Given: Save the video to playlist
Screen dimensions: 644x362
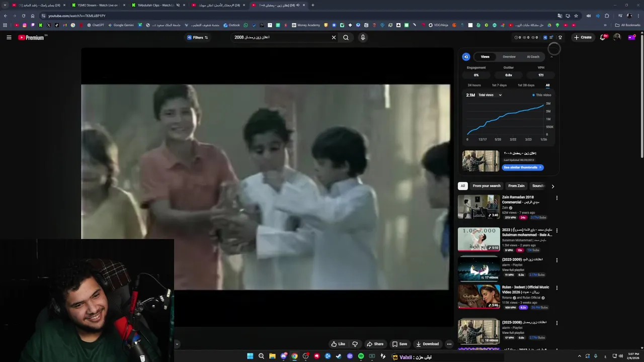Looking at the screenshot, I should [x=399, y=344].
